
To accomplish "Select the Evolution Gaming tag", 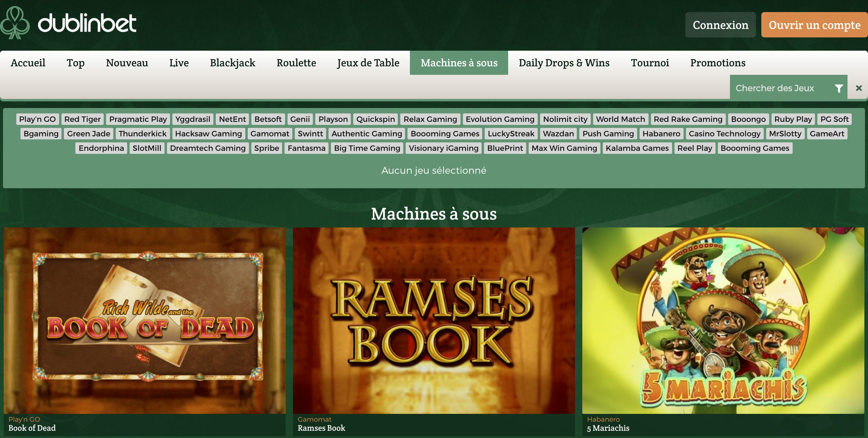I will point(500,119).
